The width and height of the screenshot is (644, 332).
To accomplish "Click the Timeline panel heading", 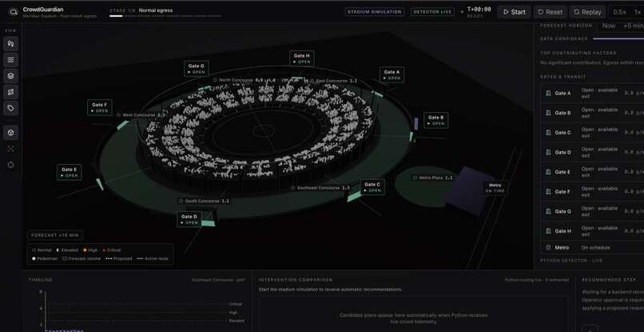I will (x=40, y=280).
